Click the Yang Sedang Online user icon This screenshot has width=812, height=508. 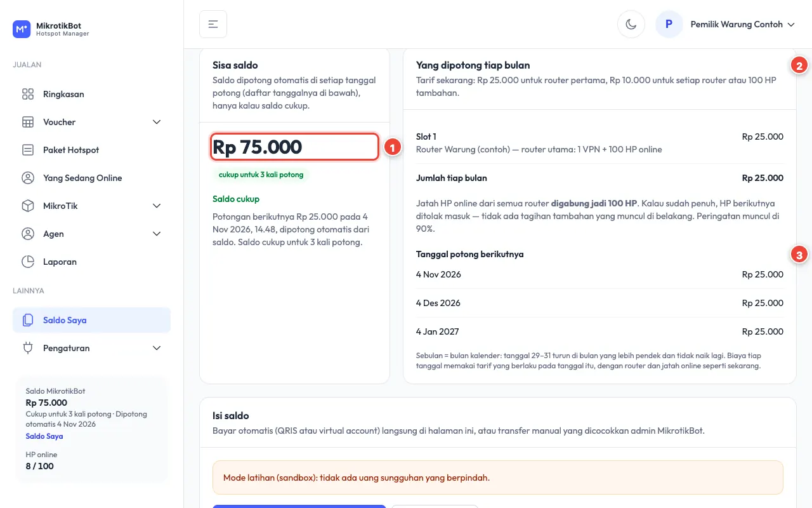[x=28, y=178]
